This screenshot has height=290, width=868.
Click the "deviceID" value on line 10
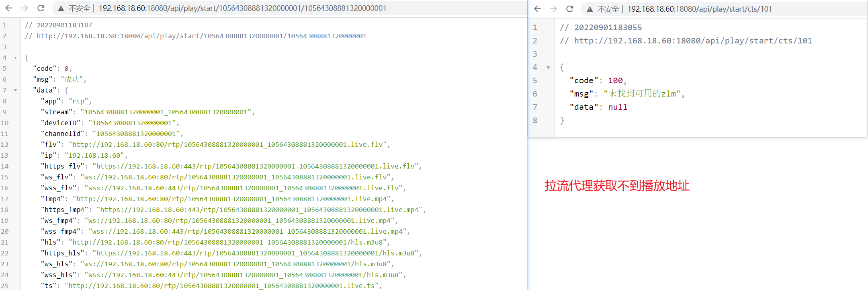[132, 123]
